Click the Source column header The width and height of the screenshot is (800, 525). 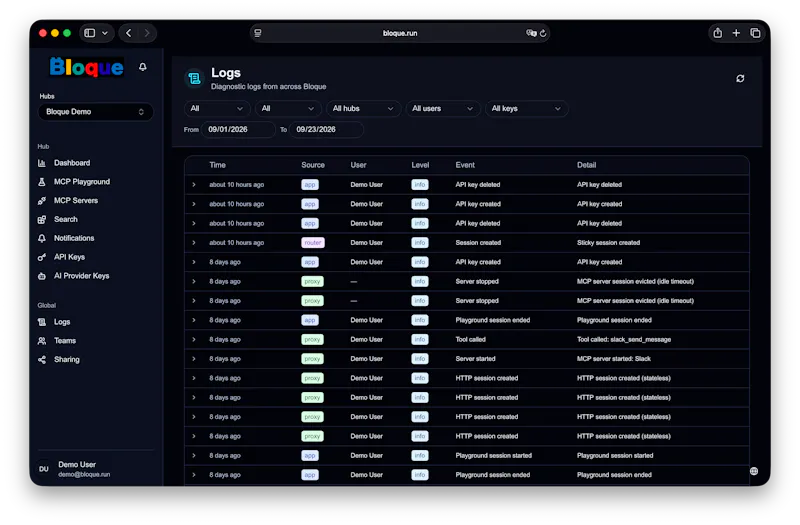pos(313,165)
